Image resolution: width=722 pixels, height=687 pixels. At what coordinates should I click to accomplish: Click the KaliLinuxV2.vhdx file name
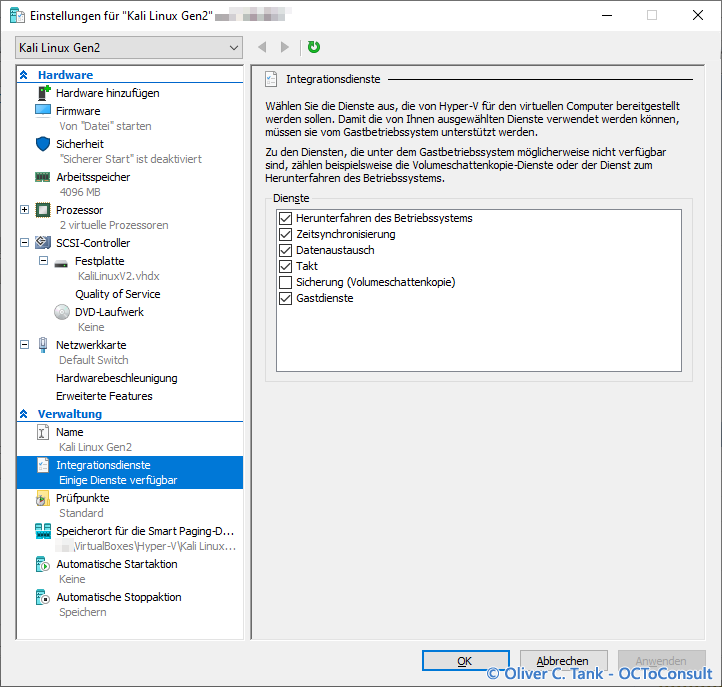coord(119,276)
